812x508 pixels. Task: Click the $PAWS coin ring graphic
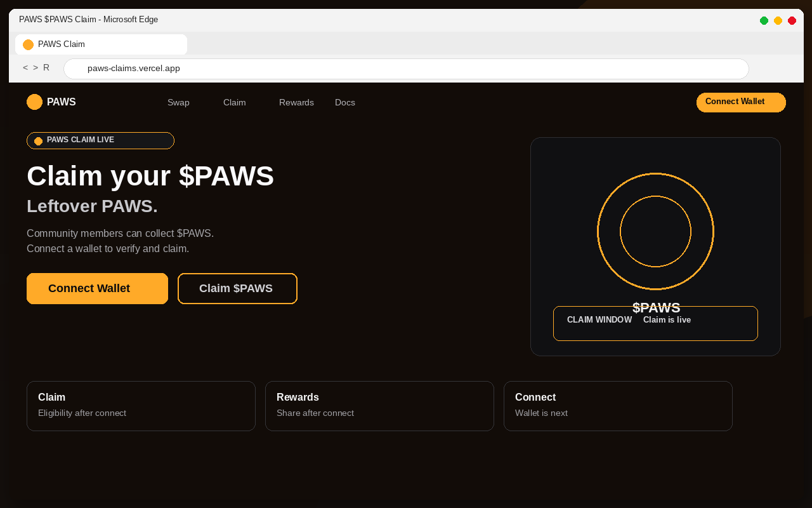pos(655,231)
